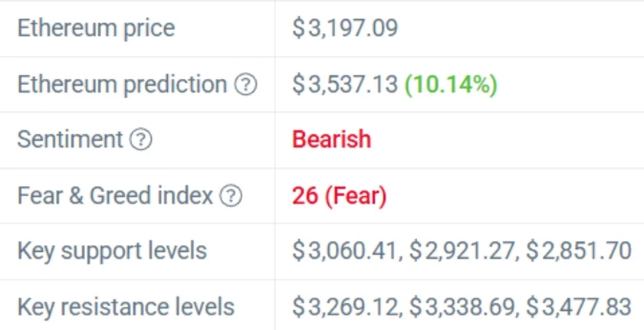
Task: Select the Key support levels label
Action: (x=112, y=251)
